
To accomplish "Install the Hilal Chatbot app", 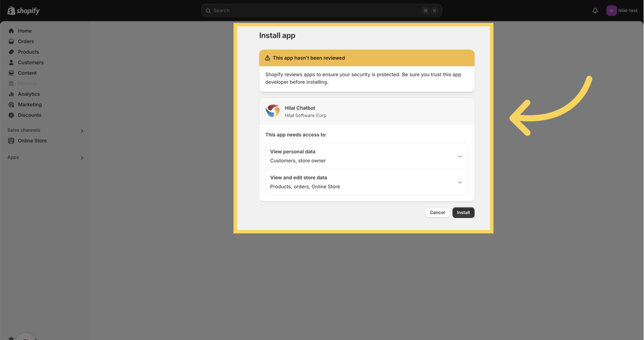I will (x=463, y=212).
